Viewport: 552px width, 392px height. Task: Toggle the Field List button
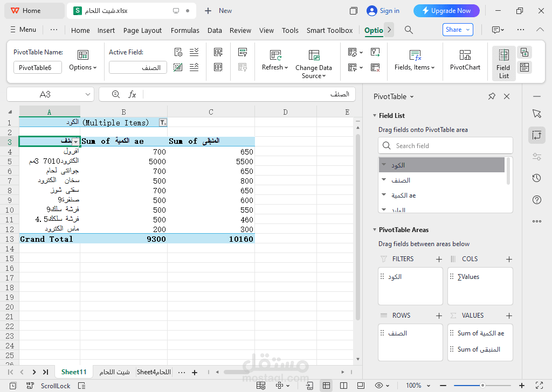[503, 63]
